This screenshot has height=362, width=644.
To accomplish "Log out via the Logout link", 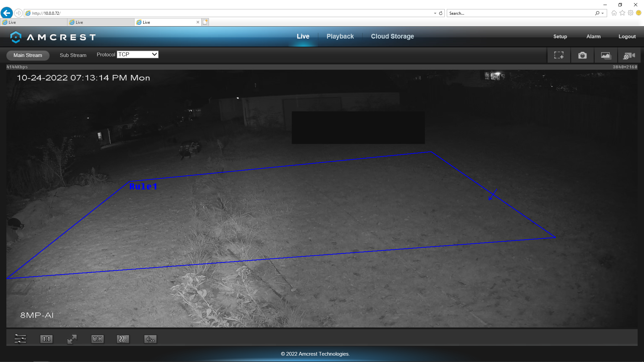I will (x=627, y=37).
